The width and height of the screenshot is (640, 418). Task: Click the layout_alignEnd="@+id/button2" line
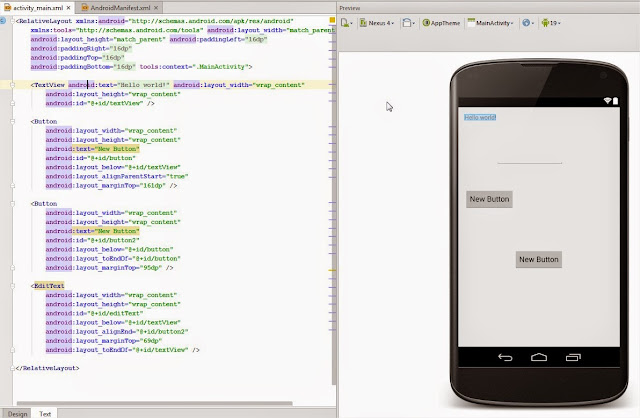click(x=117, y=331)
